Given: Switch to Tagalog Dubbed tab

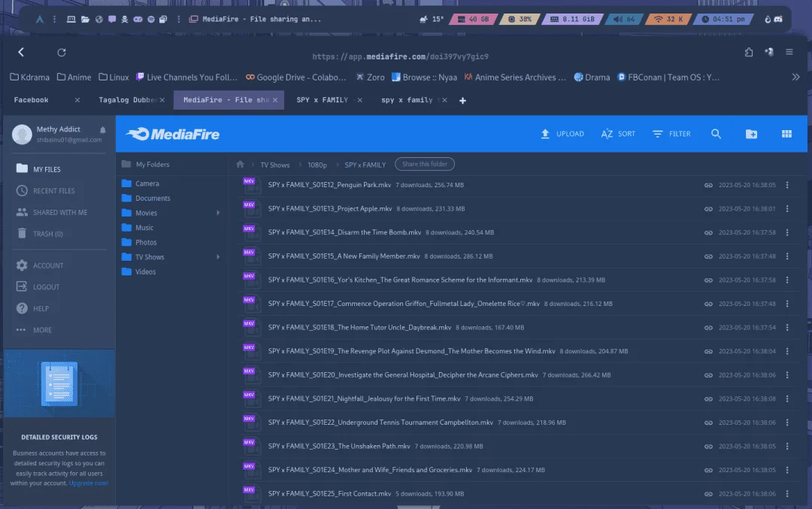Looking at the screenshot, I should 127,100.
